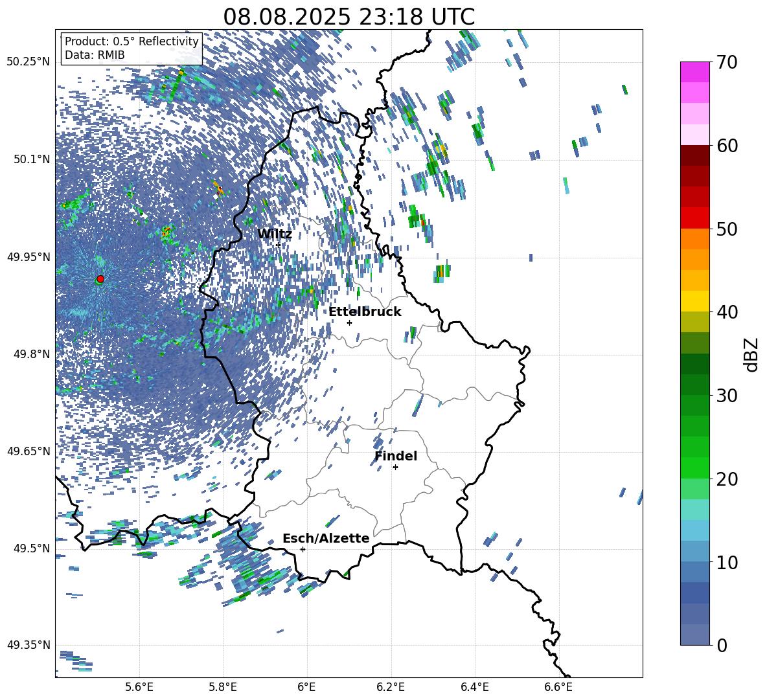The height and width of the screenshot is (700, 767).
Task: Click the 0 dBZ colorbar tick label
Action: coord(722,646)
